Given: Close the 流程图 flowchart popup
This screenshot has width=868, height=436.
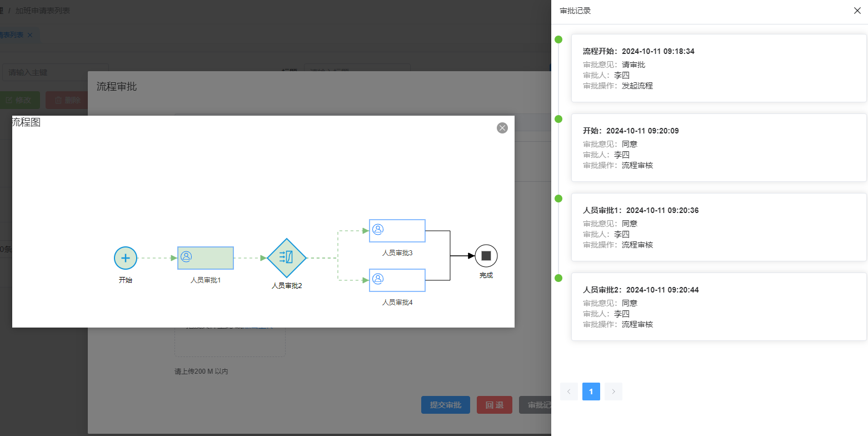Looking at the screenshot, I should (502, 128).
